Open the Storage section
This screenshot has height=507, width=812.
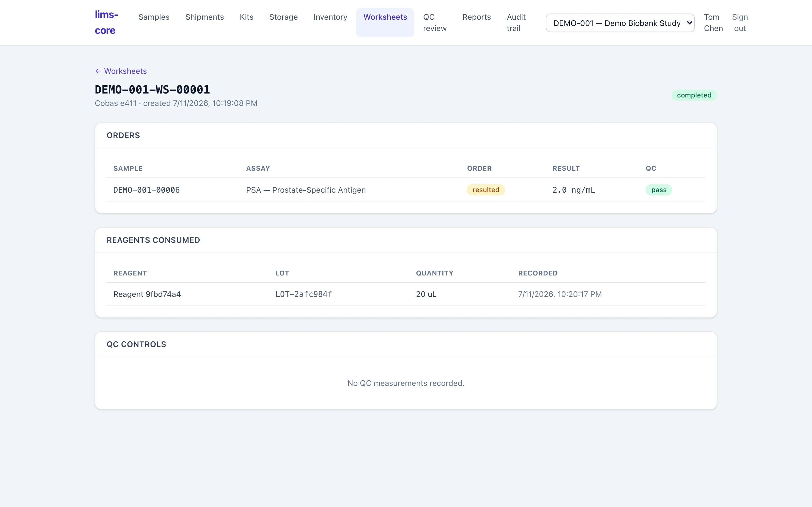tap(283, 17)
